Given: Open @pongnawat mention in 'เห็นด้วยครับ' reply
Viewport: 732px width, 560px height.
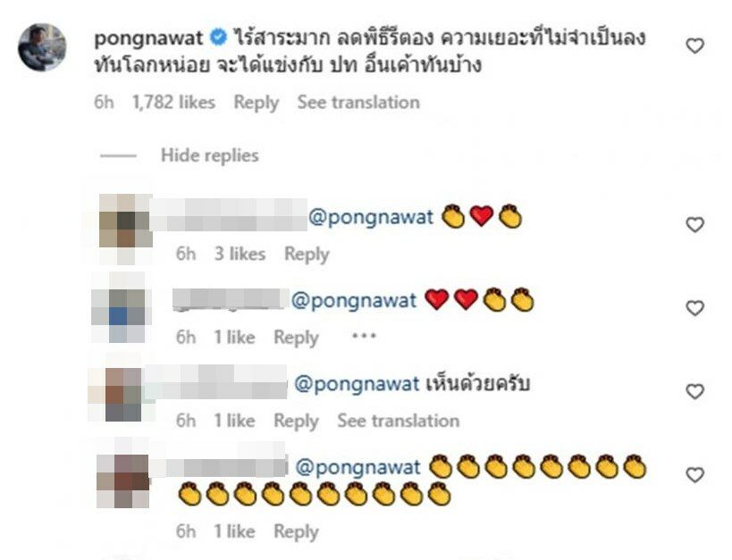Looking at the screenshot, I should pyautogui.click(x=358, y=384).
